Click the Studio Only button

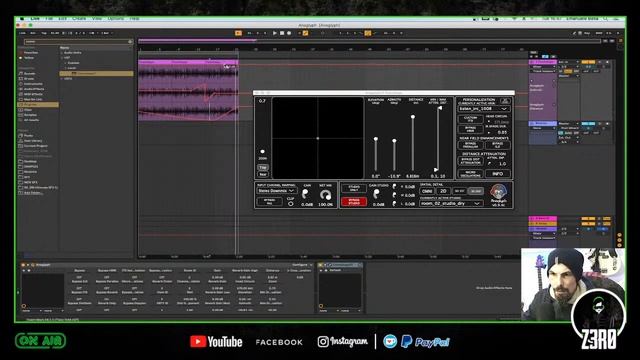click(x=354, y=189)
